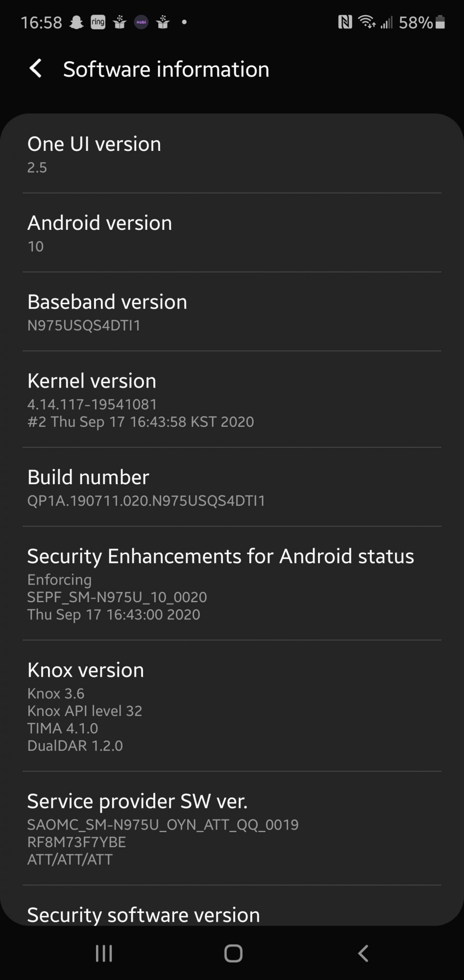464x980 pixels.
Task: Tap the Baseband version item
Action: pos(232,312)
